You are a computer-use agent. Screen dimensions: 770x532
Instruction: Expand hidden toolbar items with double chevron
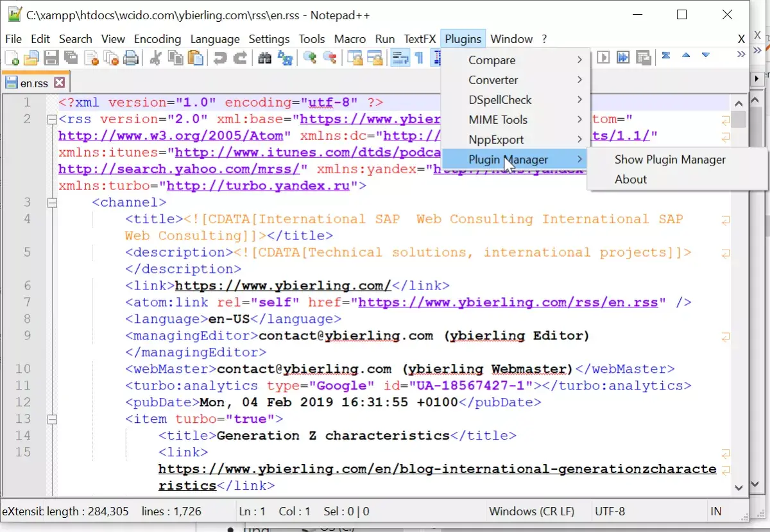741,55
